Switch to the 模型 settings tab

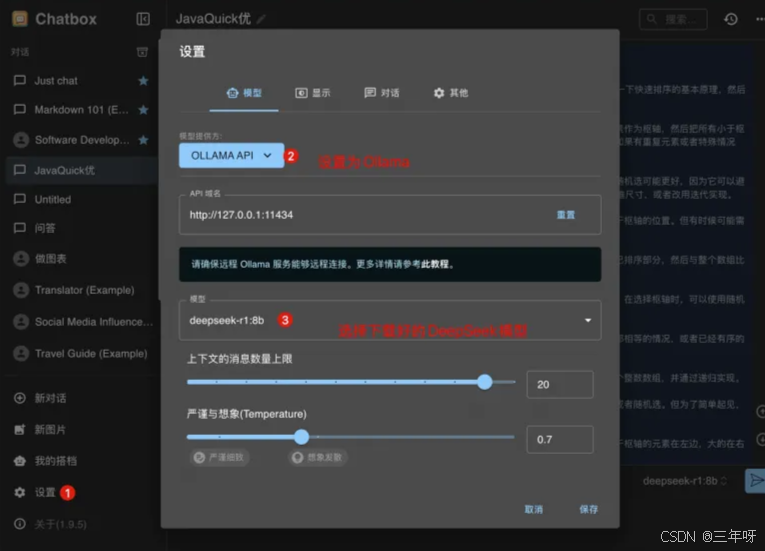(x=244, y=93)
